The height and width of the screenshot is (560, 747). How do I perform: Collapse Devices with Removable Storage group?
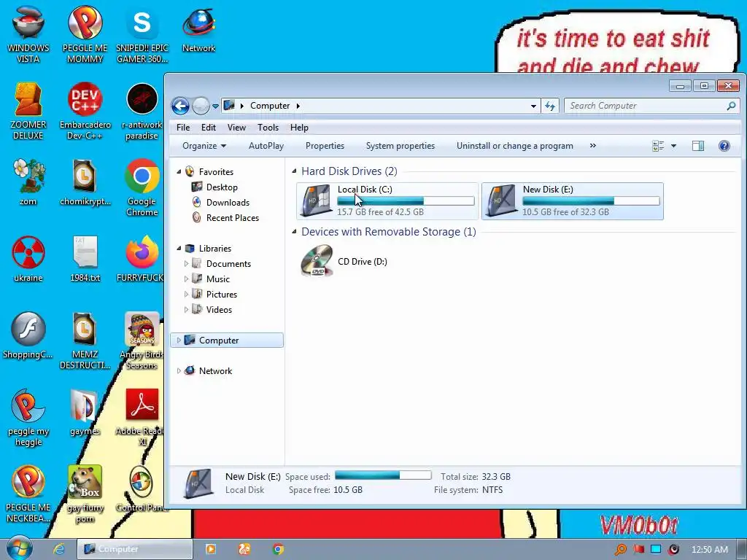pos(294,231)
